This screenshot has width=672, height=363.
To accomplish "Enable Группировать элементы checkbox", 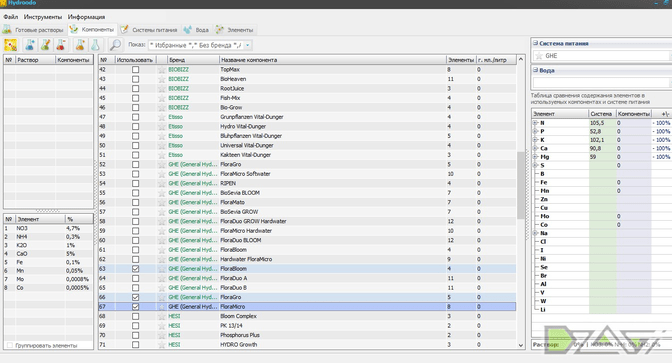I will pyautogui.click(x=9, y=345).
